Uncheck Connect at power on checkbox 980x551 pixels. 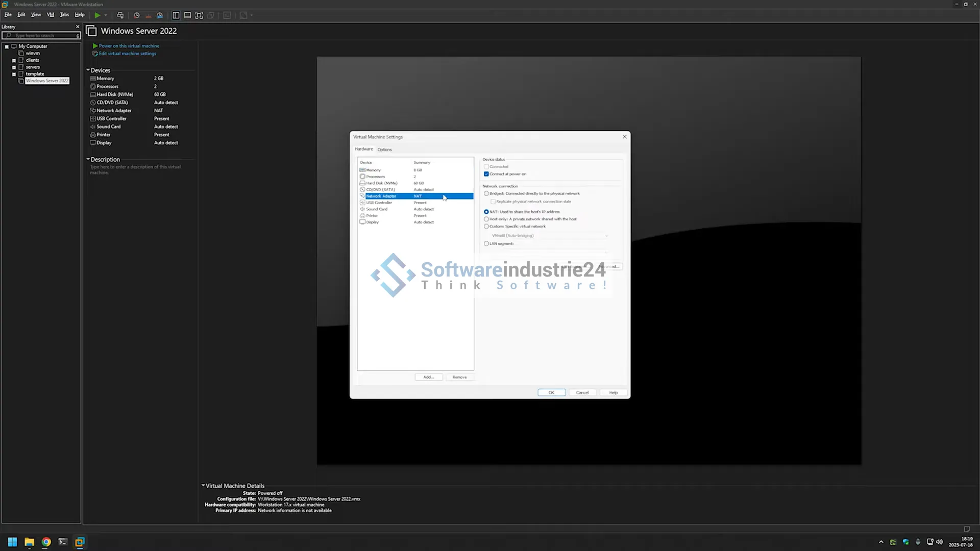pyautogui.click(x=486, y=174)
